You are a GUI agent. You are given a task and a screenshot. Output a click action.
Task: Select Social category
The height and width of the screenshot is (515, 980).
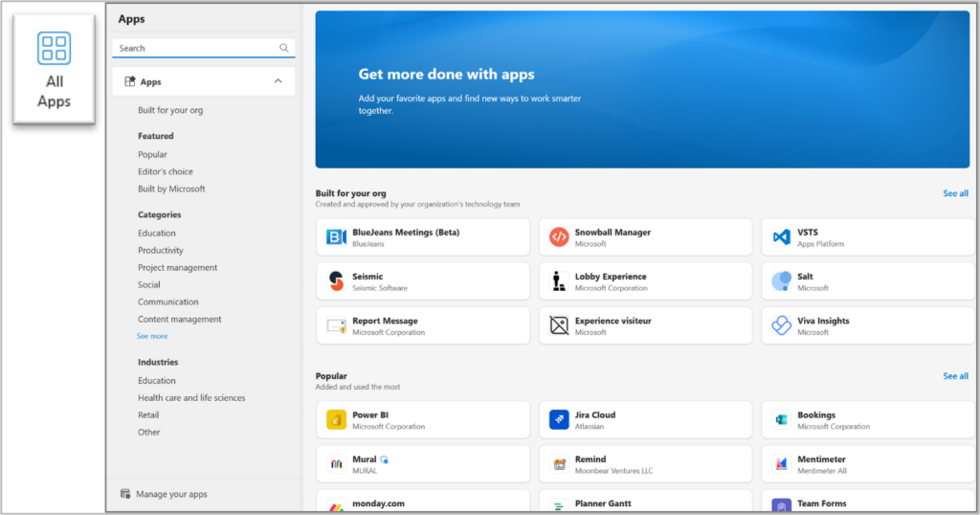(148, 284)
